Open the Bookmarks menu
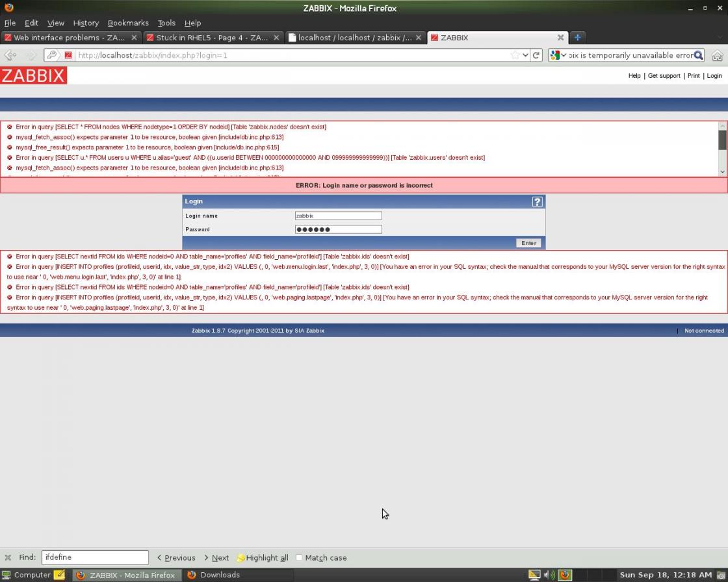728x582 pixels. [x=128, y=23]
